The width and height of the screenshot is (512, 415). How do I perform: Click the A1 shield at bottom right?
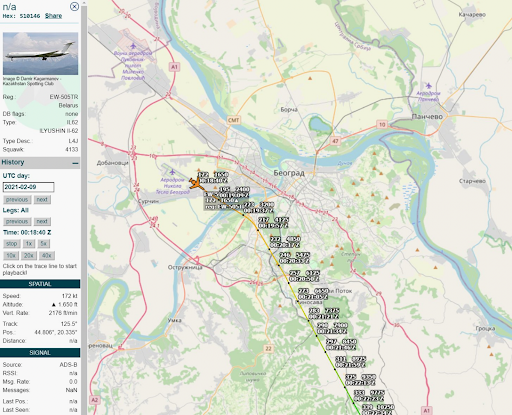(426, 410)
